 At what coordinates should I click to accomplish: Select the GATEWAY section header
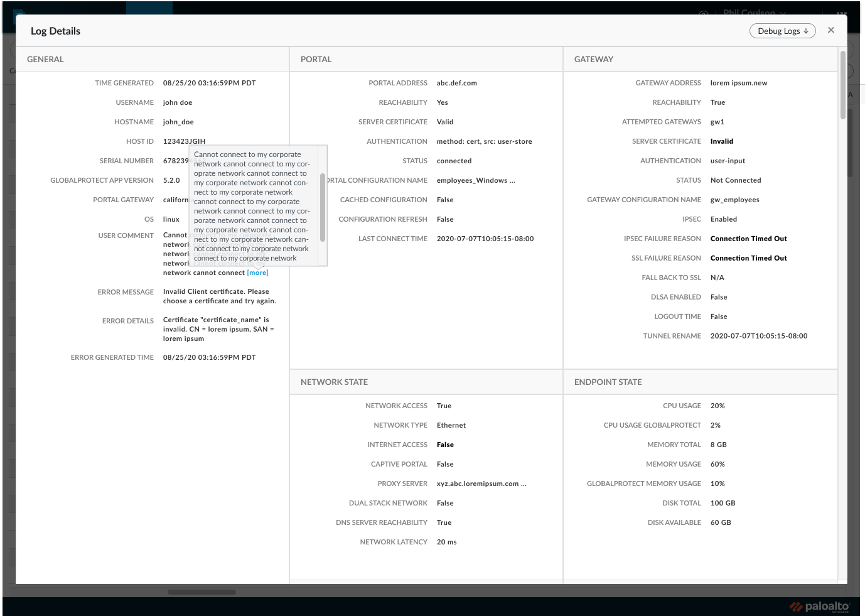pyautogui.click(x=594, y=60)
